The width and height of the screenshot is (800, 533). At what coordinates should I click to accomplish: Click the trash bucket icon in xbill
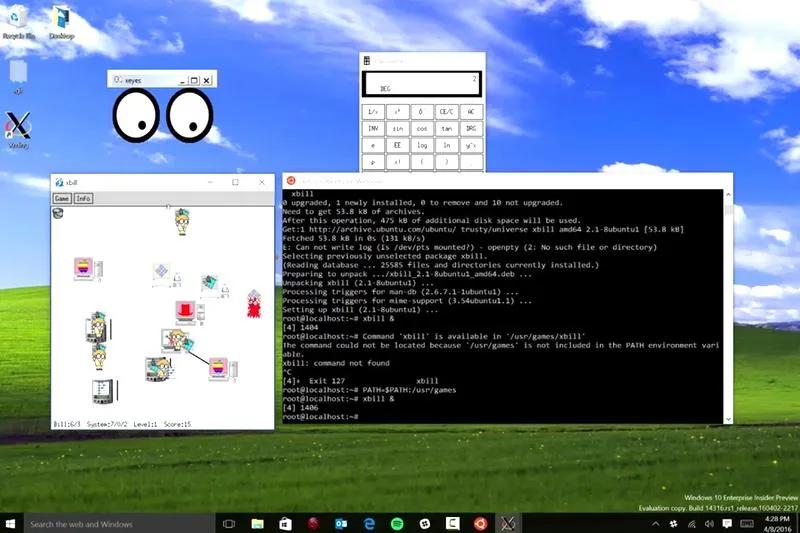pos(58,213)
